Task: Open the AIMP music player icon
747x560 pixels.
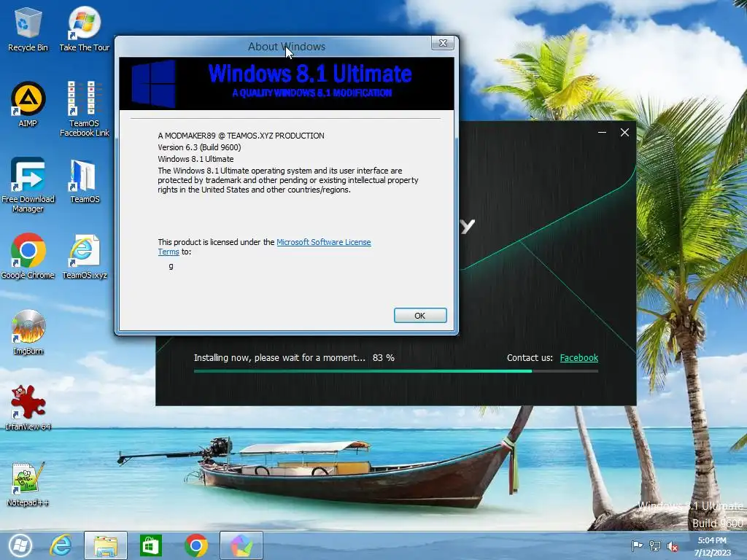Action: coord(28,104)
